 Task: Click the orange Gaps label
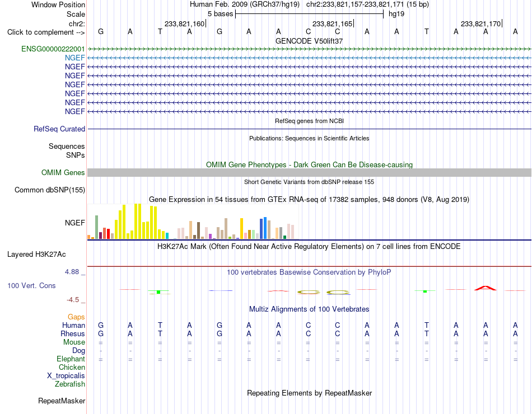tap(76, 317)
